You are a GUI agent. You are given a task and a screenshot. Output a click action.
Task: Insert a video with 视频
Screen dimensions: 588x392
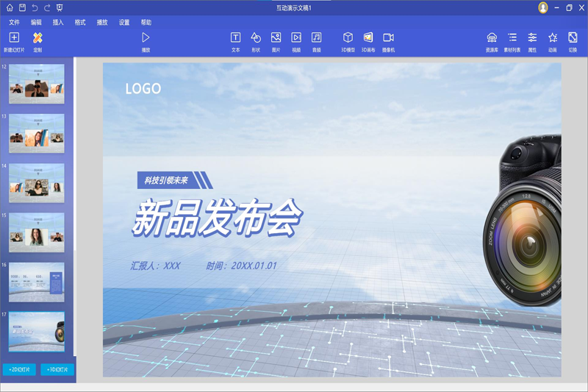coord(296,42)
